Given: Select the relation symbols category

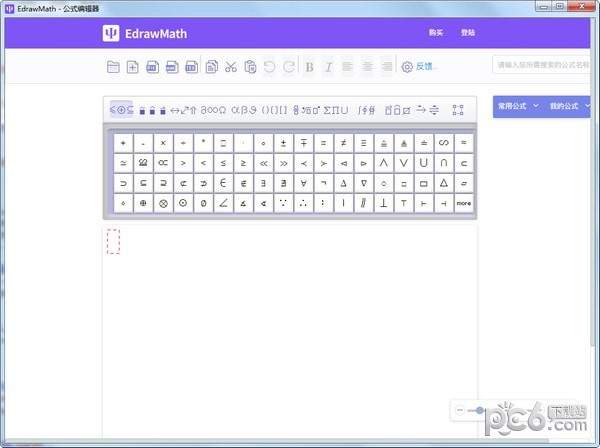Looking at the screenshot, I should (121, 109).
